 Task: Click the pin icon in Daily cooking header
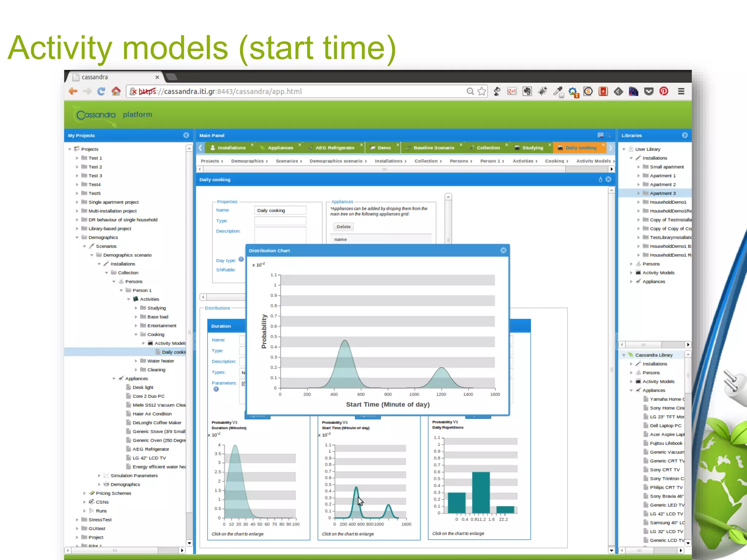click(601, 179)
